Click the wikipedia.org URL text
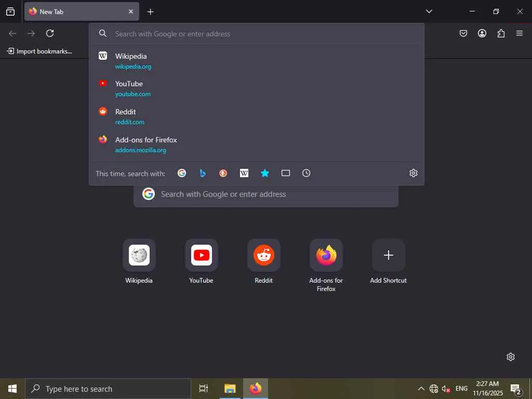The image size is (532, 399). coord(133,66)
